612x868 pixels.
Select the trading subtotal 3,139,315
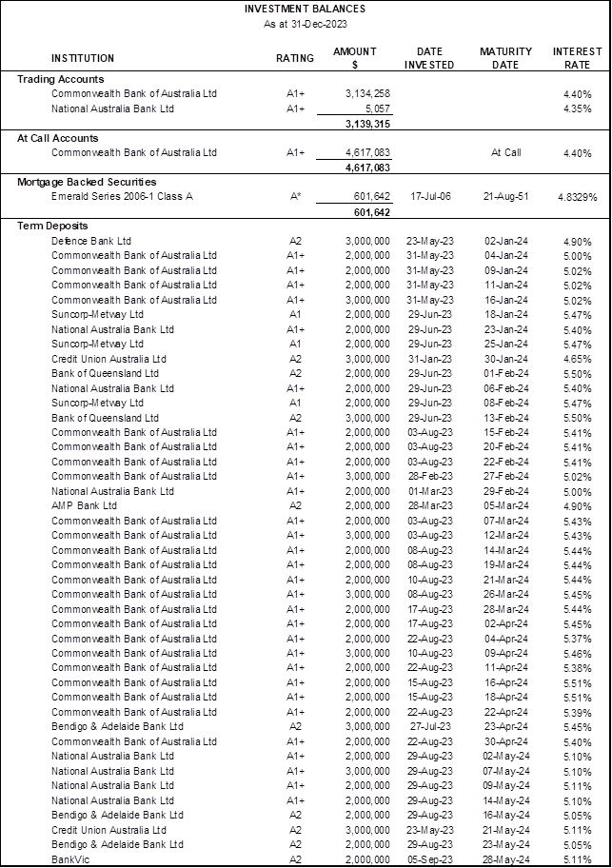367,124
